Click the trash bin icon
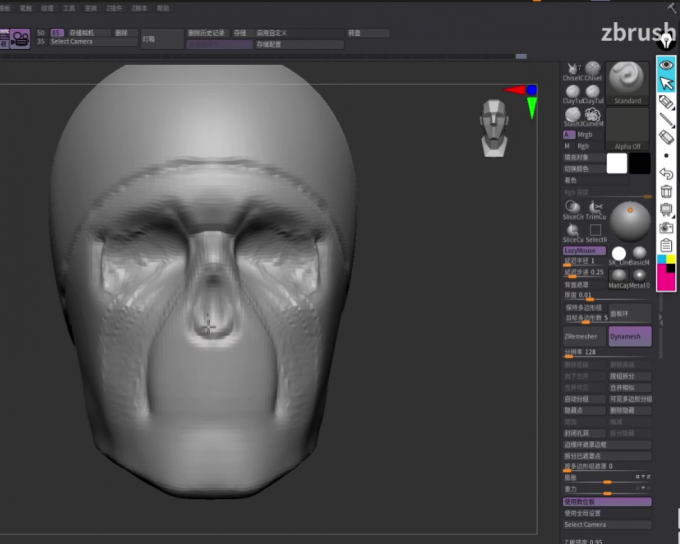 (666, 191)
